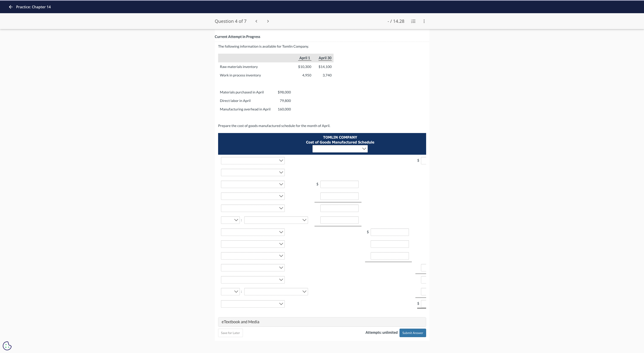Open the upper small Add/Less dropdown
The height and width of the screenshot is (353, 644).
click(x=230, y=220)
